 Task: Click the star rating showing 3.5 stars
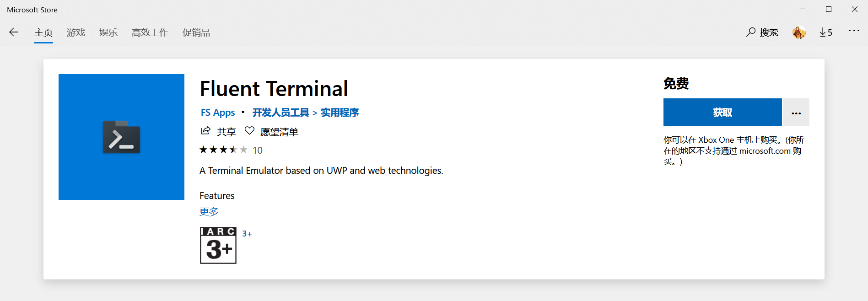223,149
